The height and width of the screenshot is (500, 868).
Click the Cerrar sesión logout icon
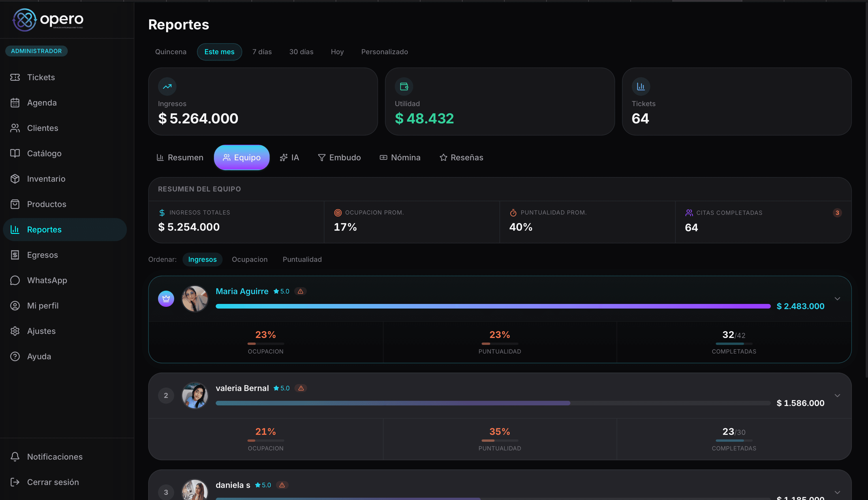(15, 482)
